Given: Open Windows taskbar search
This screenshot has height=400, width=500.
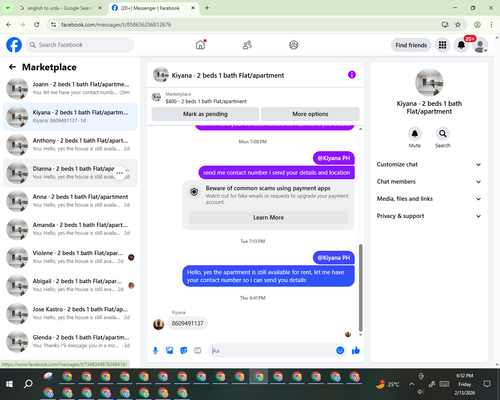Looking at the screenshot, I should click(28, 384).
